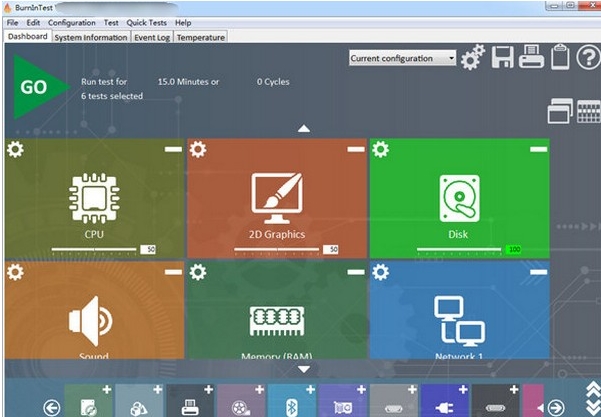Click the purple plug test icon
Image resolution: width=601 pixels, height=417 pixels.
(445, 408)
